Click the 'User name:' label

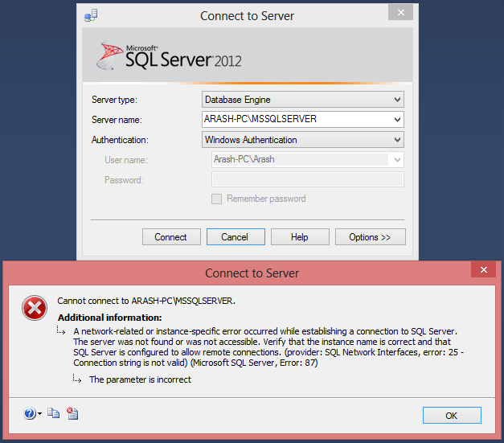coord(126,160)
